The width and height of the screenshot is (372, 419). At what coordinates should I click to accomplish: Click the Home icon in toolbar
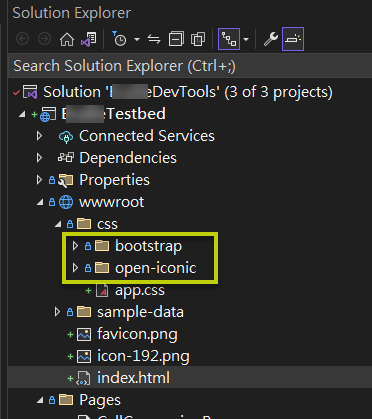(67, 39)
